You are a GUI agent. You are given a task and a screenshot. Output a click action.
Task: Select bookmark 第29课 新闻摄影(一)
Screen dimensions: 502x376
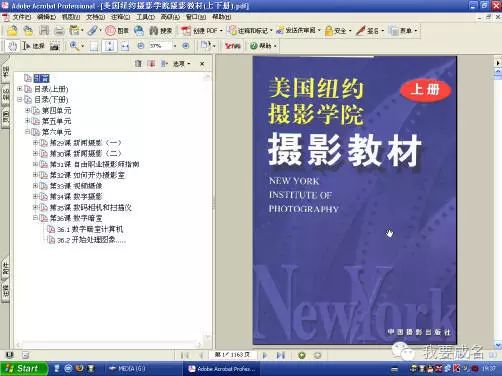click(x=86, y=143)
